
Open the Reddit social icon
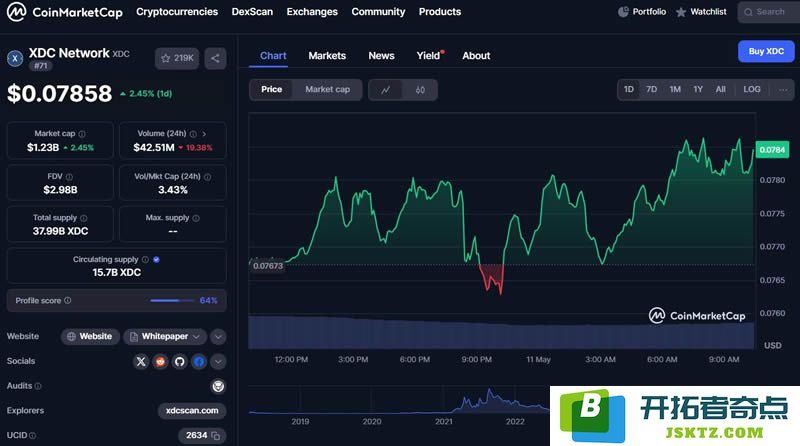pos(160,362)
